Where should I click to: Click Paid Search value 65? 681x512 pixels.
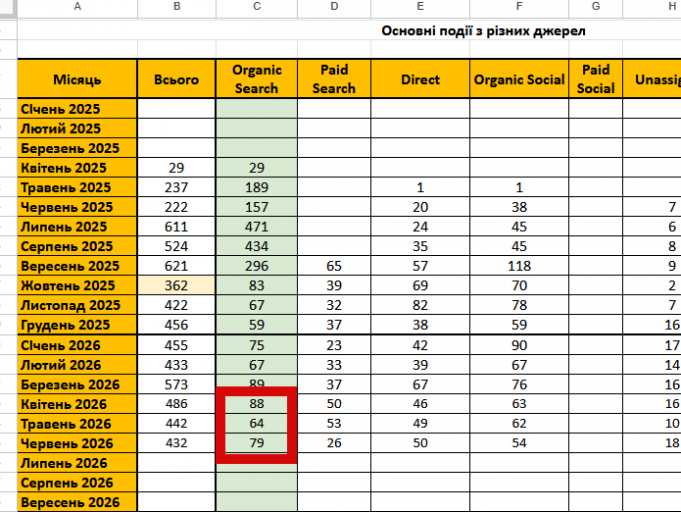[x=334, y=265]
